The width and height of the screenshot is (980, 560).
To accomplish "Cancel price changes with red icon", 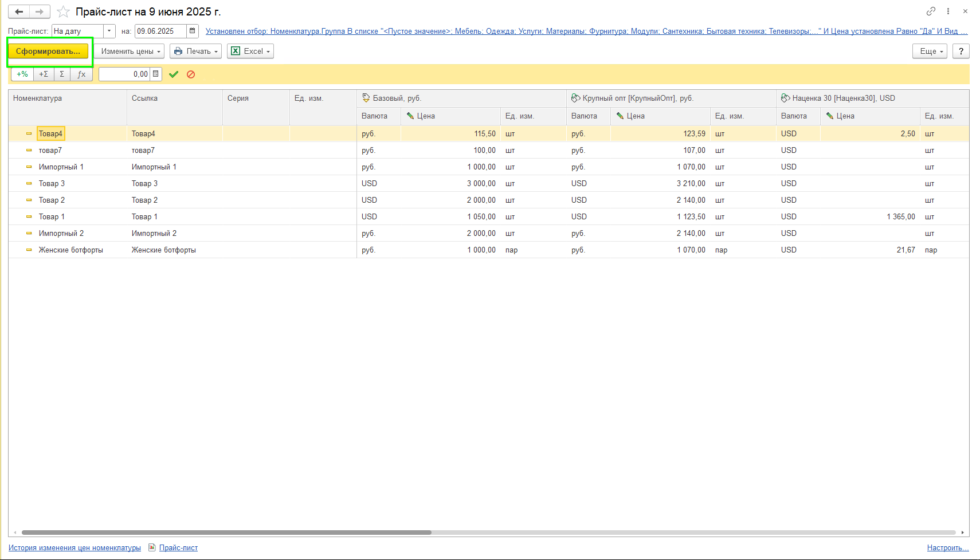I will pyautogui.click(x=191, y=74).
